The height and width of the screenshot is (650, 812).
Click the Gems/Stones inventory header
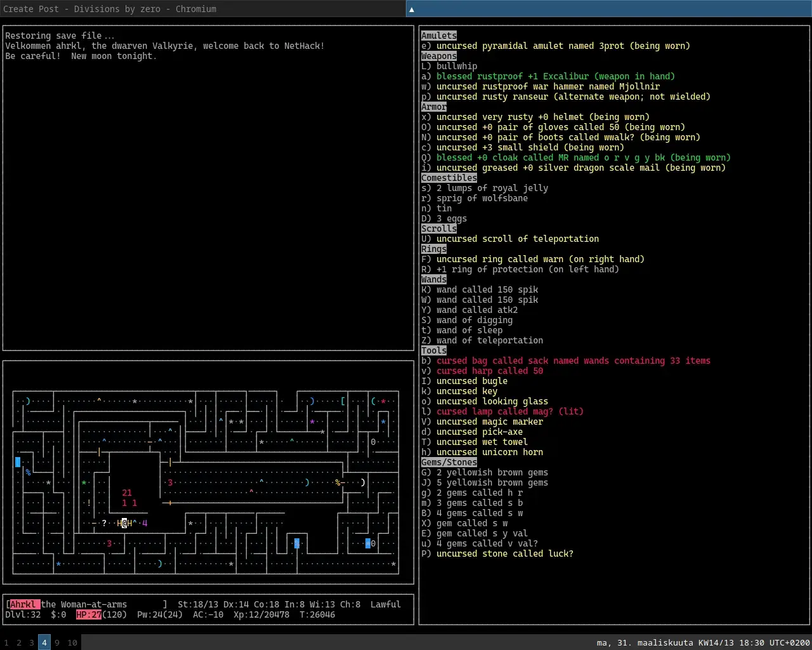[449, 462]
